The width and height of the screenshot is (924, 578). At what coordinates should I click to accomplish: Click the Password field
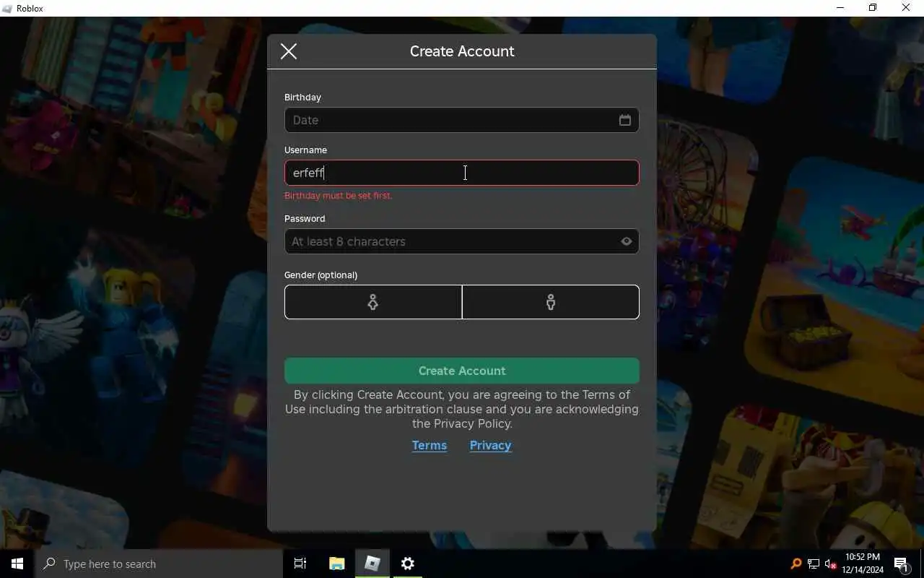click(461, 241)
